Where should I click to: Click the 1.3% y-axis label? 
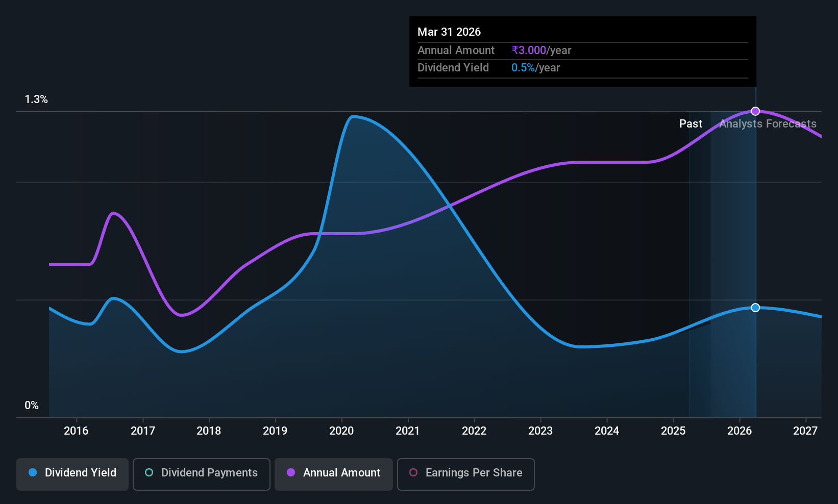tap(36, 99)
